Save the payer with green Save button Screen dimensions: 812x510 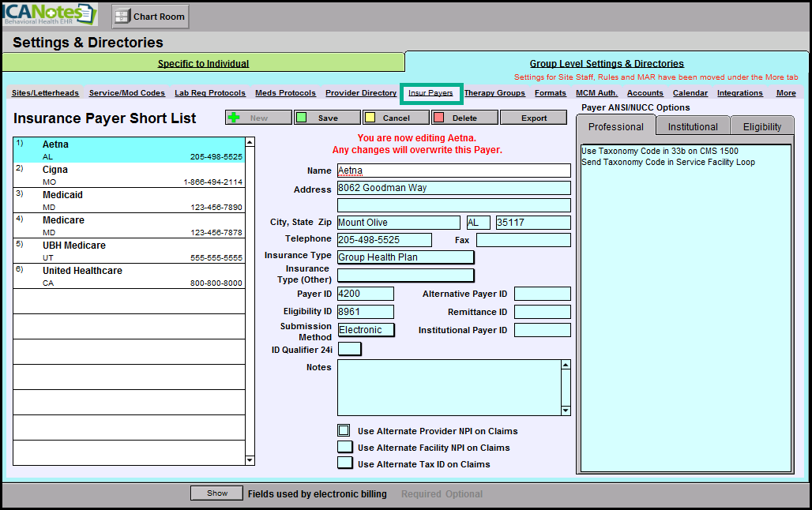(x=327, y=118)
